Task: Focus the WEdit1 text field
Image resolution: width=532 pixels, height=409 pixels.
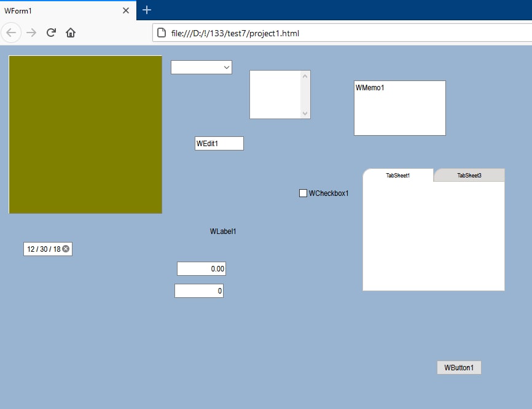Action: click(219, 144)
